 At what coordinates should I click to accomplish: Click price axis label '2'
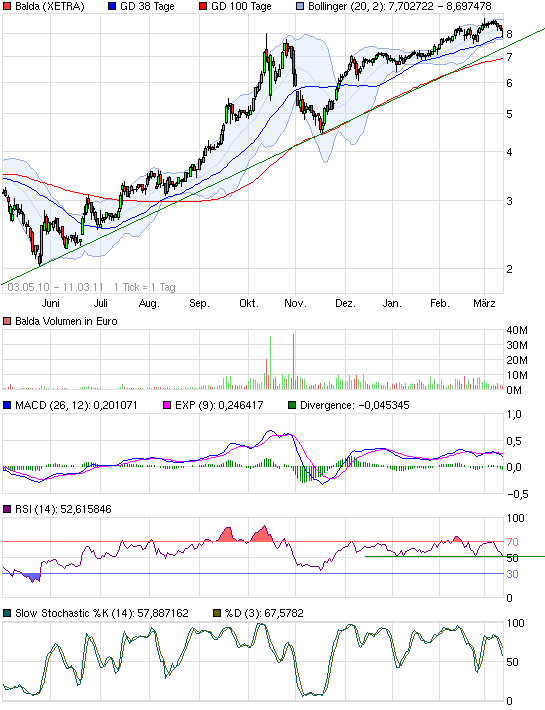pyautogui.click(x=510, y=269)
